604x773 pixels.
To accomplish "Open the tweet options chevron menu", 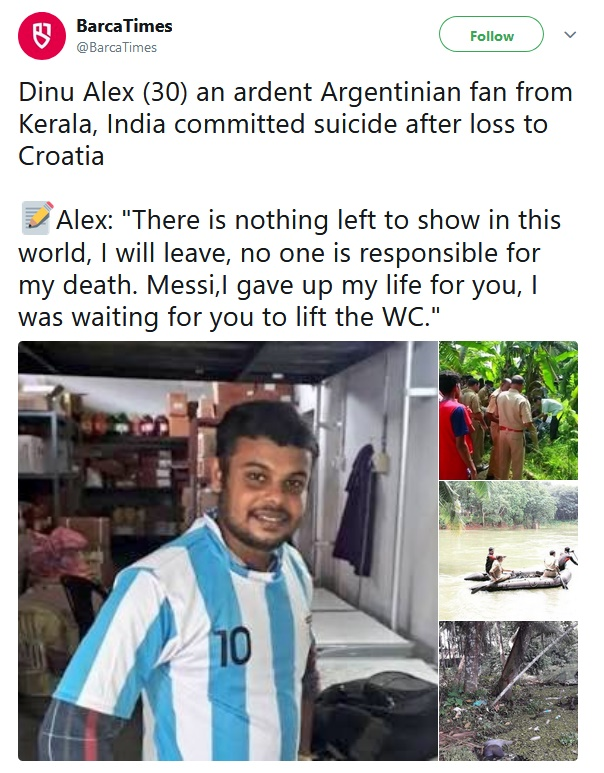I will tap(570, 35).
